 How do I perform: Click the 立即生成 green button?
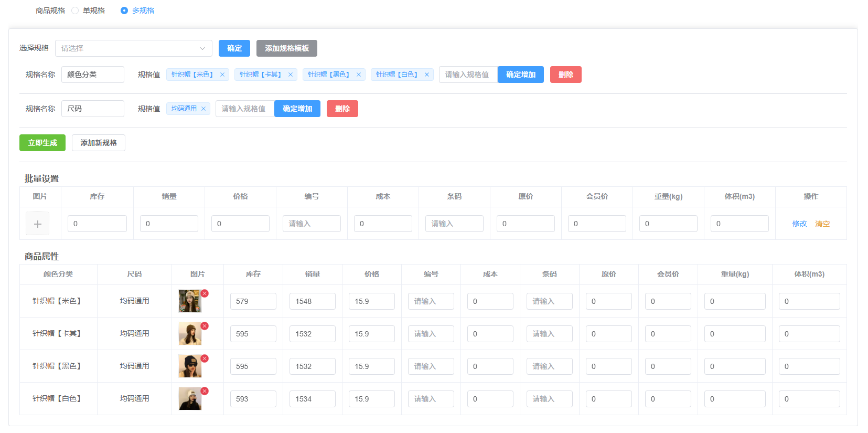pyautogui.click(x=42, y=143)
